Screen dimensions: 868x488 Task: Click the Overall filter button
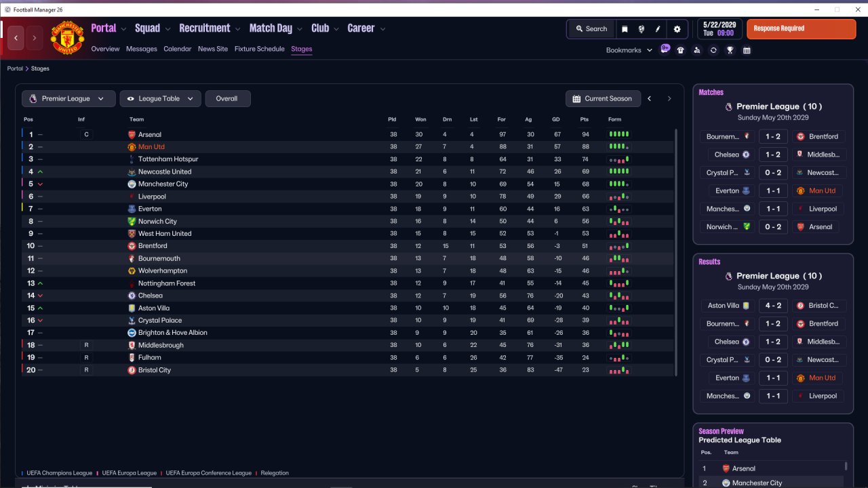[x=228, y=98]
